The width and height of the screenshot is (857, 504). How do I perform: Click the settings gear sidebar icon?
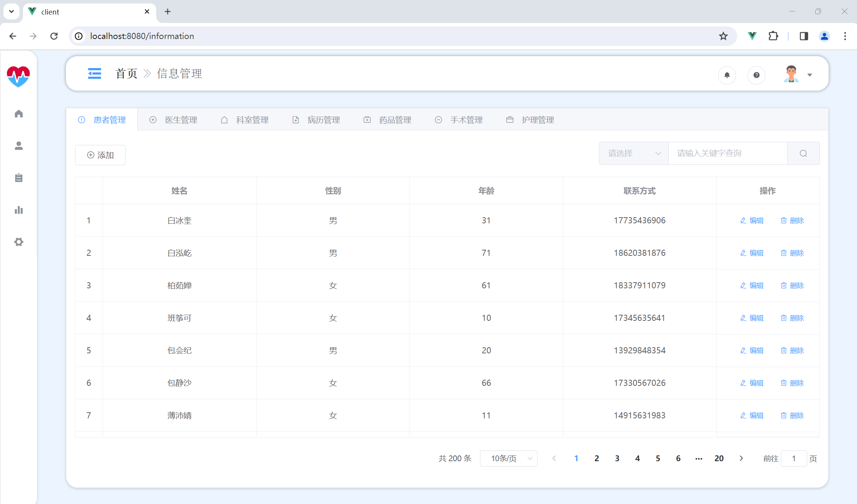(x=19, y=242)
